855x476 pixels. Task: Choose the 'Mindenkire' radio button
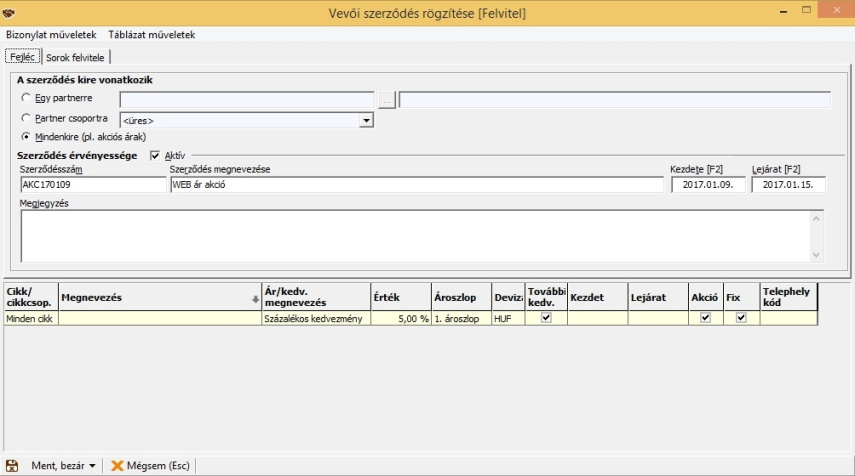(x=26, y=135)
